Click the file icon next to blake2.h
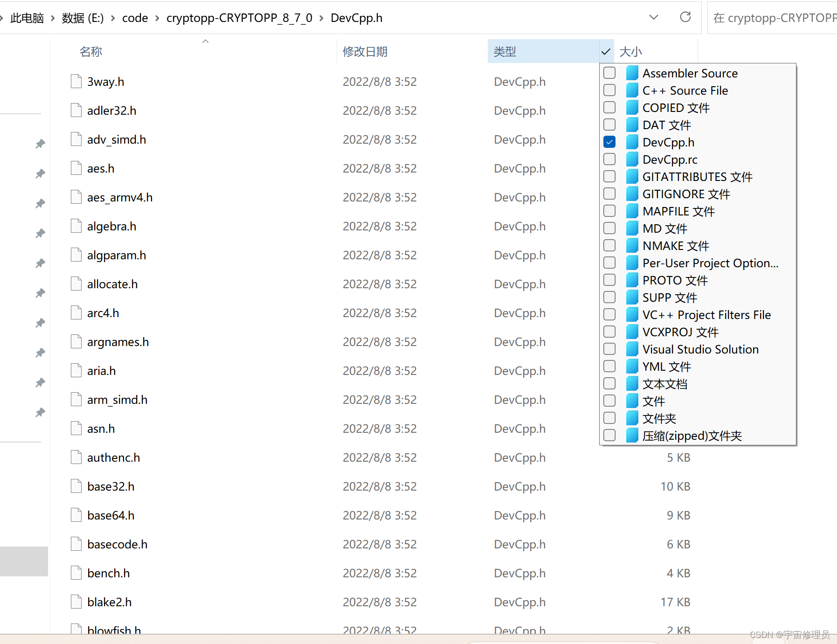This screenshot has width=837, height=644. (x=76, y=602)
